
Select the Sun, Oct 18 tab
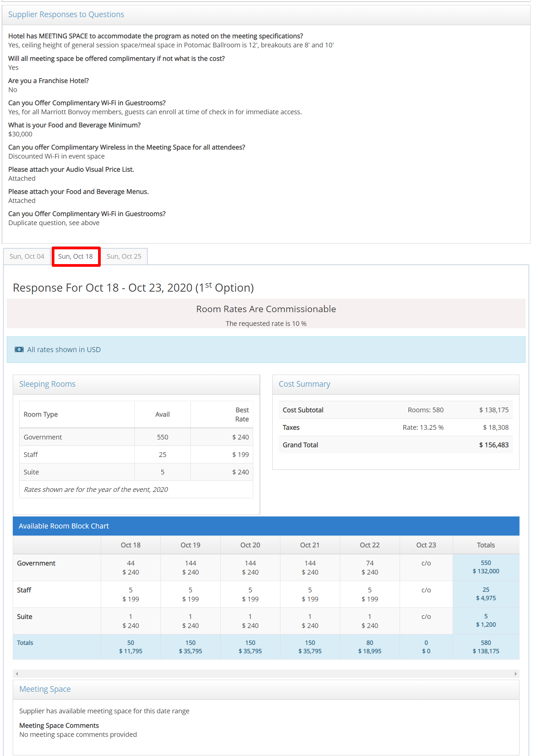76,256
